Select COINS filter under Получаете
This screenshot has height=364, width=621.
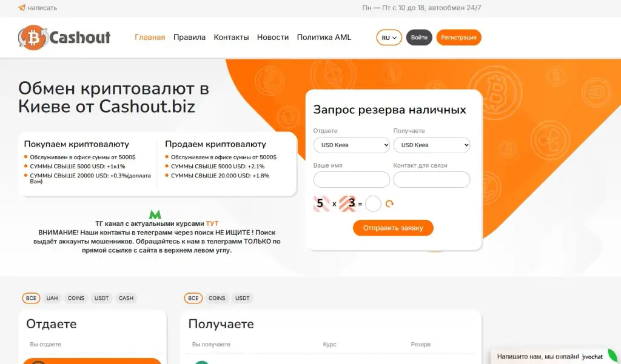point(217,298)
